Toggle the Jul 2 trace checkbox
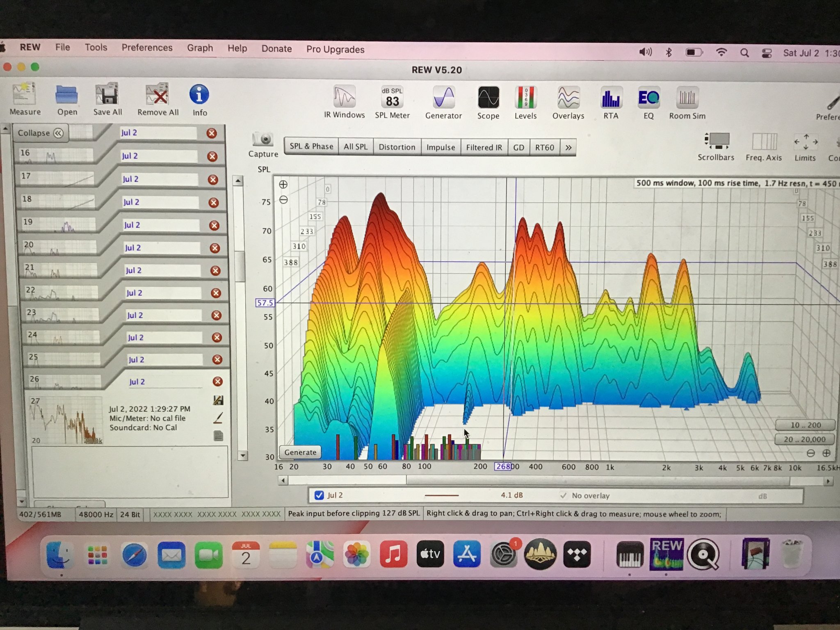This screenshot has height=630, width=840. (x=319, y=495)
